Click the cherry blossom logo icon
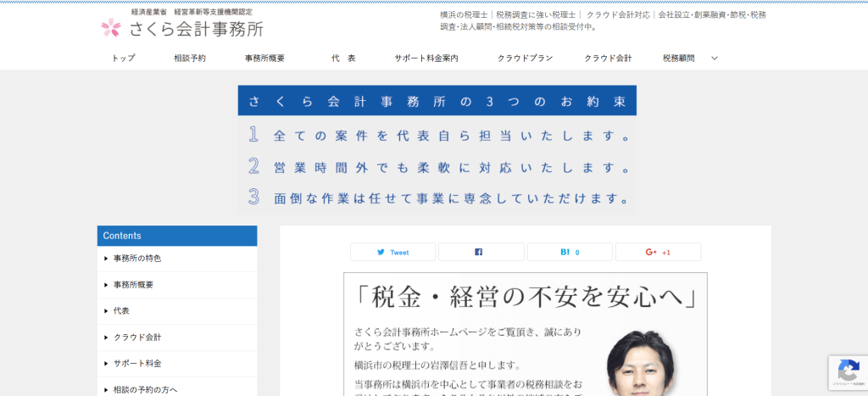 point(112,28)
